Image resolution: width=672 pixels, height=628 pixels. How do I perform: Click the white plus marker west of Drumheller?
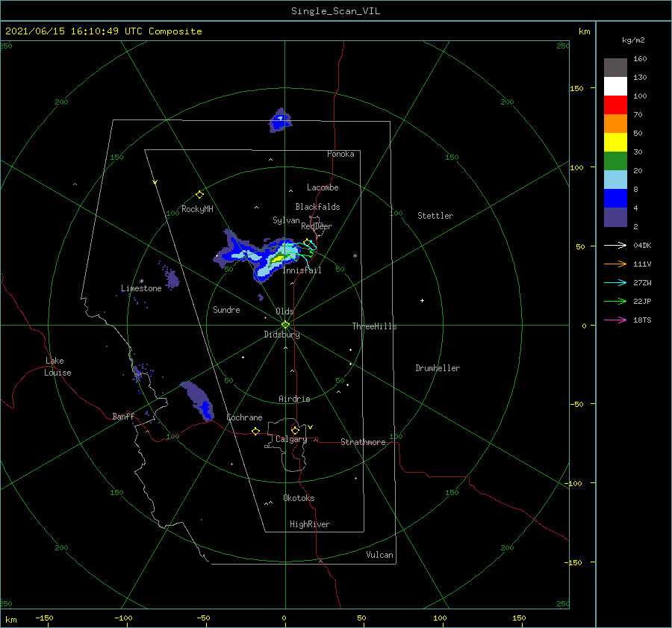(x=422, y=300)
